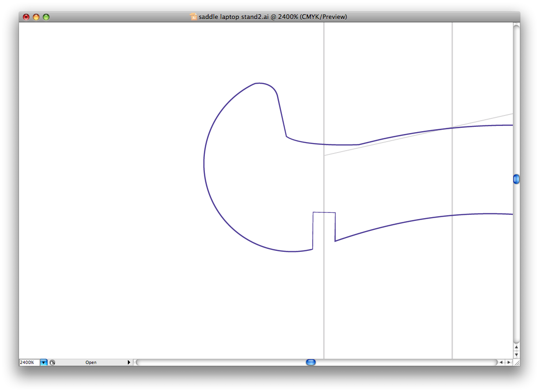This screenshot has height=392, width=539.
Task: Click the 2400% zoom level field
Action: pos(29,363)
